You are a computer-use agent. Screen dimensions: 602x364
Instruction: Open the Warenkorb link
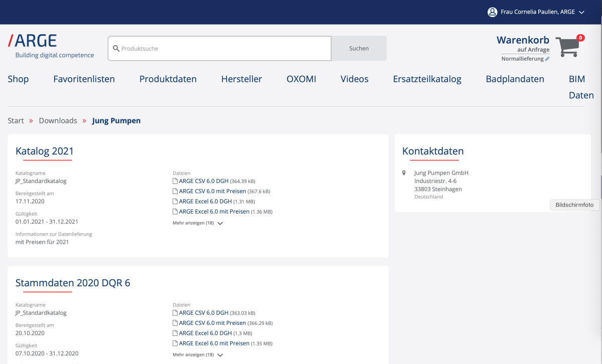click(523, 40)
